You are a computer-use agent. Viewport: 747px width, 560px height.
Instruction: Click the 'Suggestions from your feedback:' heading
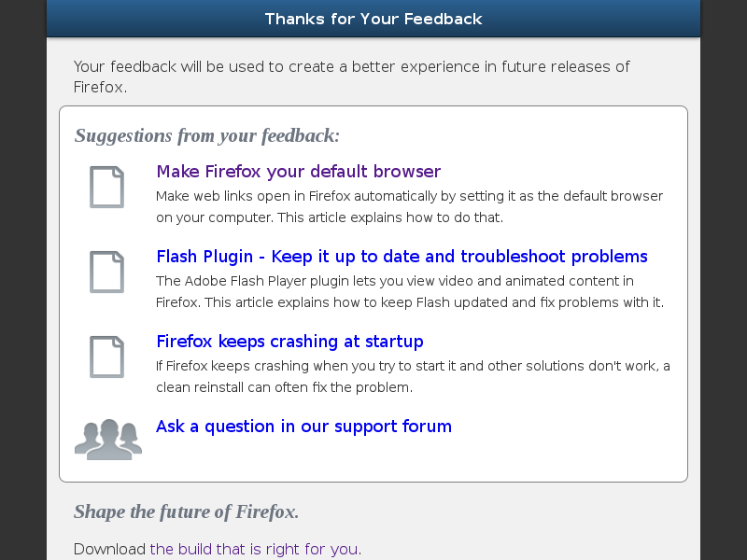pos(207,135)
